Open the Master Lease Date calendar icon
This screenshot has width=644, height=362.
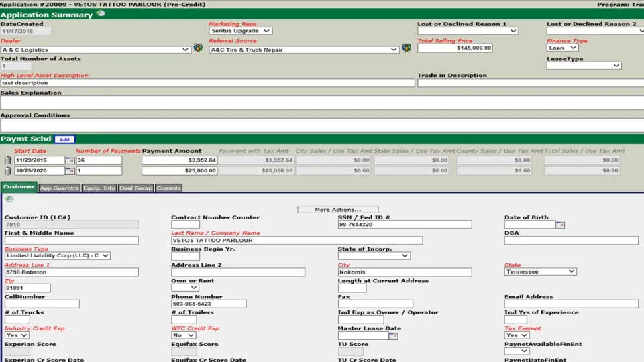(394, 336)
